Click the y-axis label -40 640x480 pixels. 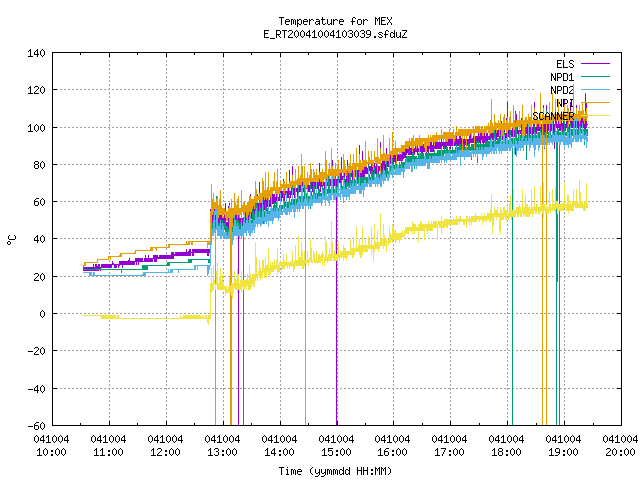(x=36, y=389)
